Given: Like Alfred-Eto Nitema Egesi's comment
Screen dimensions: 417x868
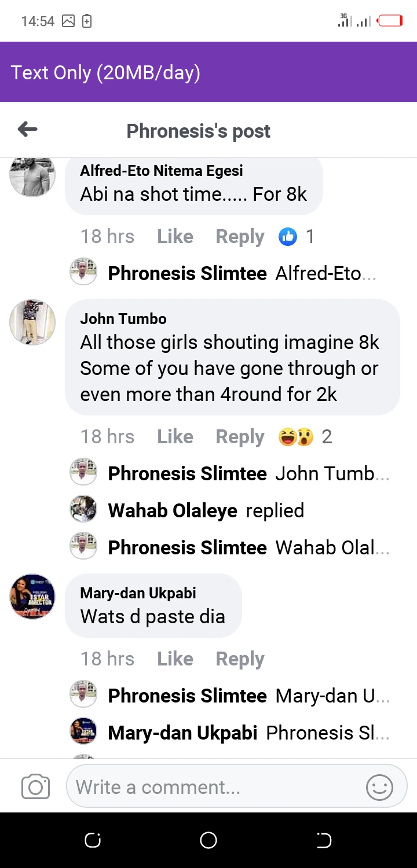Looking at the screenshot, I should coord(175,236).
